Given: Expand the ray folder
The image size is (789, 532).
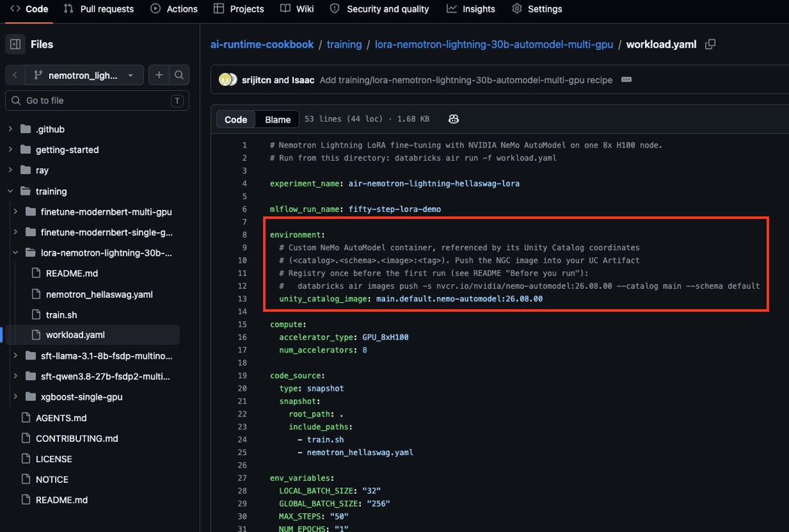Looking at the screenshot, I should click(x=10, y=170).
